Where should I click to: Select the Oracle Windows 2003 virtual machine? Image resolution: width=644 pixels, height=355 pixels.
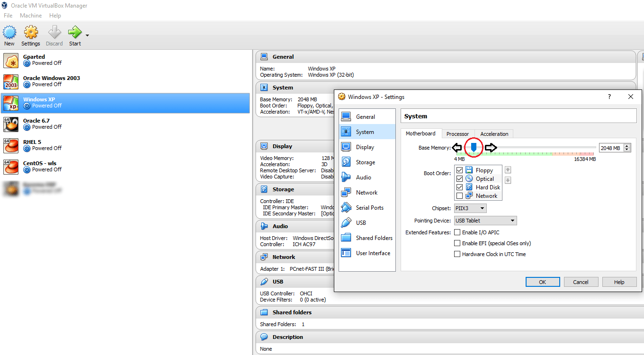tap(125, 81)
